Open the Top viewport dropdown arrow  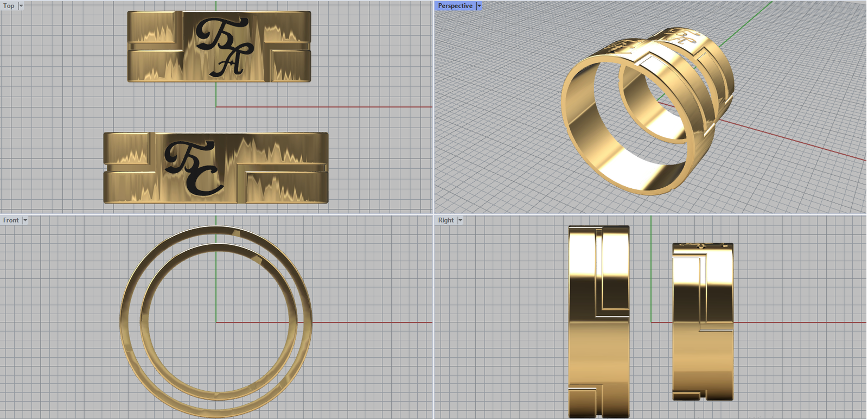tap(21, 6)
